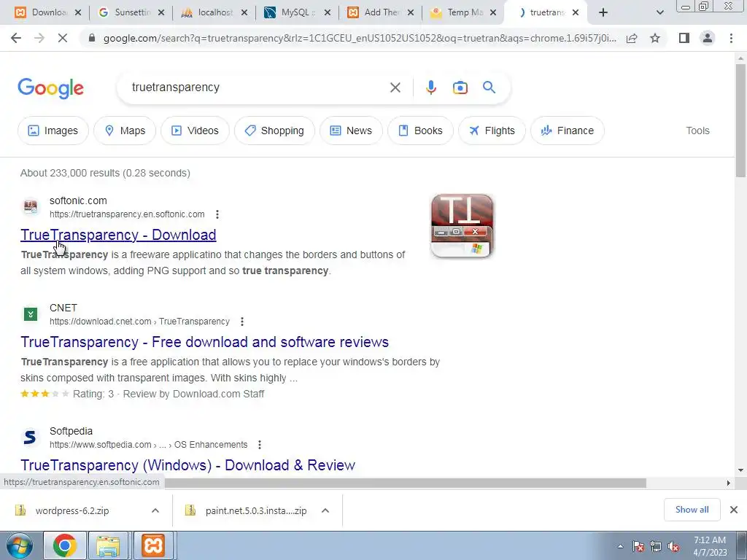Switch to the MySQL browser tab
The width and height of the screenshot is (747, 560).
click(x=296, y=13)
